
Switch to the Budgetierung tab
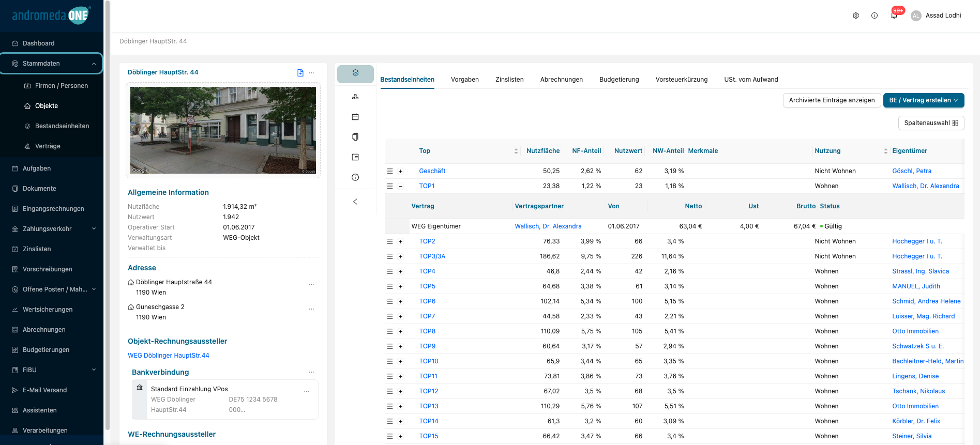pyautogui.click(x=619, y=80)
